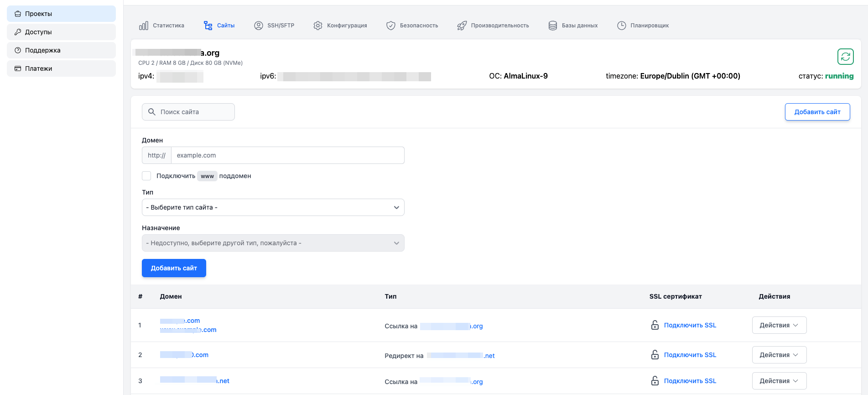868x395 pixels.
Task: Click the green refresh server icon
Action: pos(846,57)
